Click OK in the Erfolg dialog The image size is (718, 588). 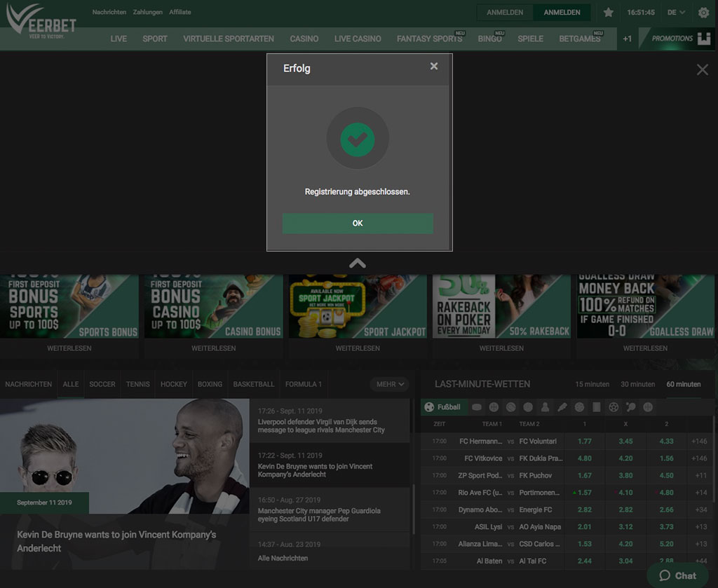pos(358,224)
